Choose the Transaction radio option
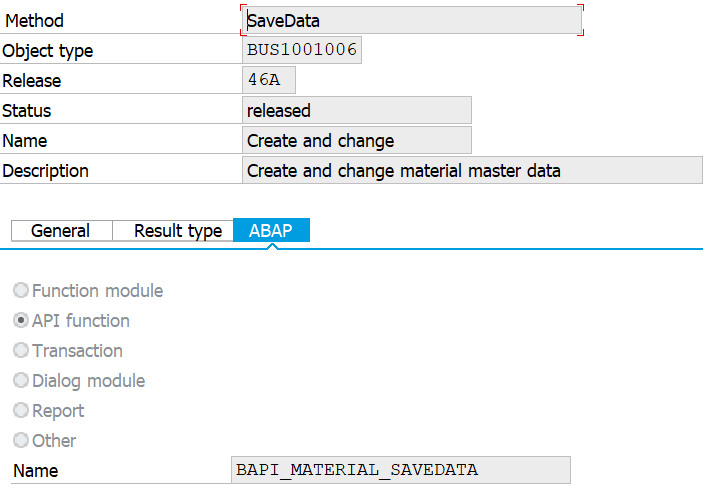The width and height of the screenshot is (725, 501). click(x=21, y=350)
